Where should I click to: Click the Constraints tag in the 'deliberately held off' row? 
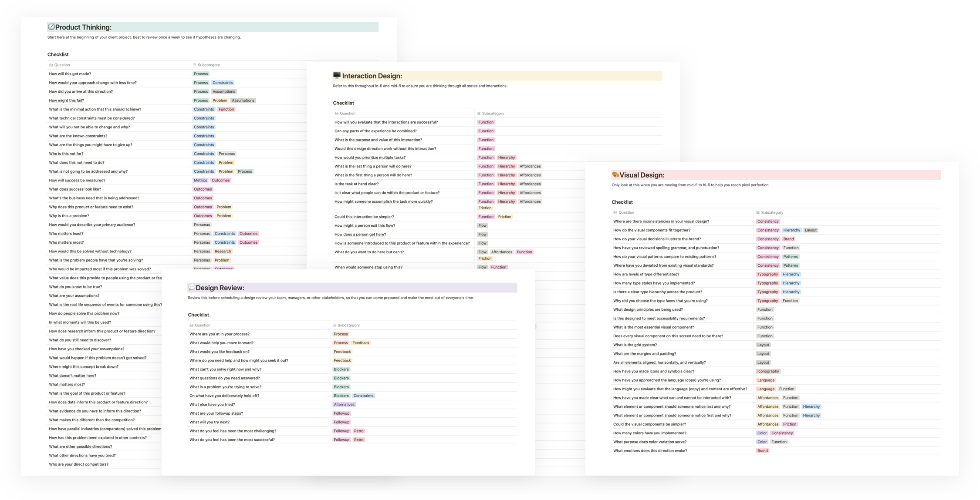tap(363, 396)
